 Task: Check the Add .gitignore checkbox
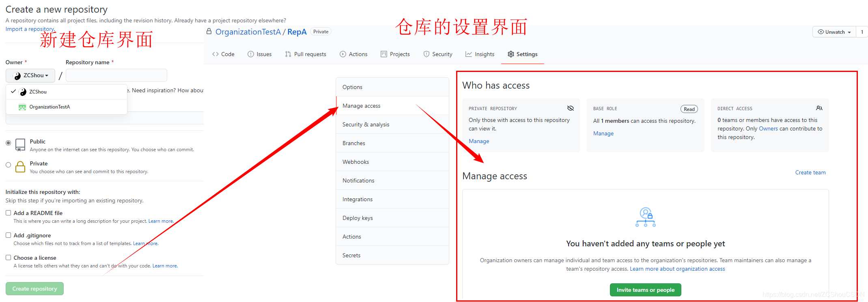coord(8,235)
